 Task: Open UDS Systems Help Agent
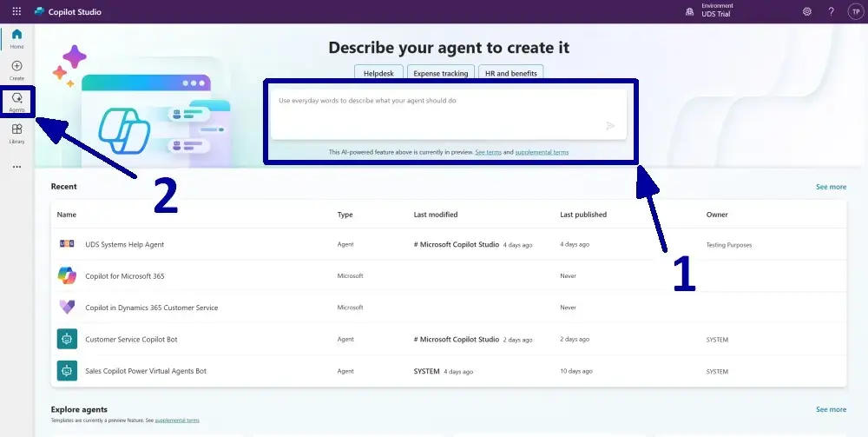pyautogui.click(x=124, y=244)
